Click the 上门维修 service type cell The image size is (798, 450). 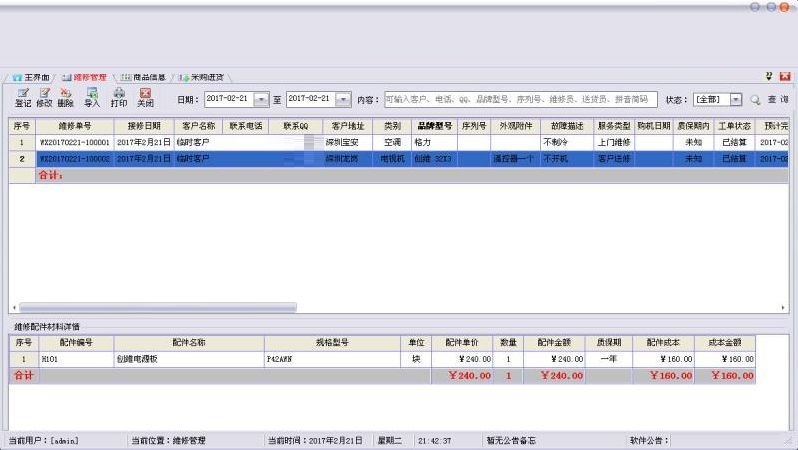coord(614,143)
